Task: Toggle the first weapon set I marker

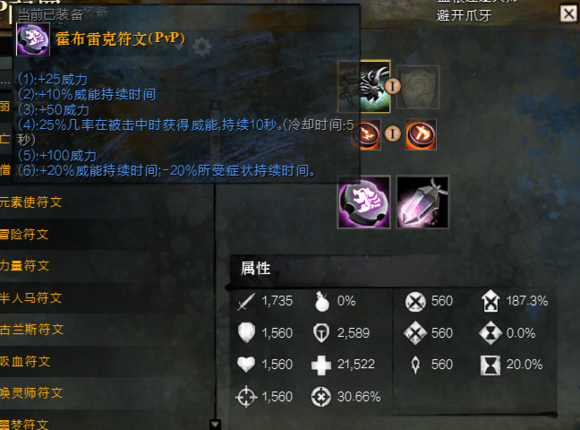Action: click(393, 86)
